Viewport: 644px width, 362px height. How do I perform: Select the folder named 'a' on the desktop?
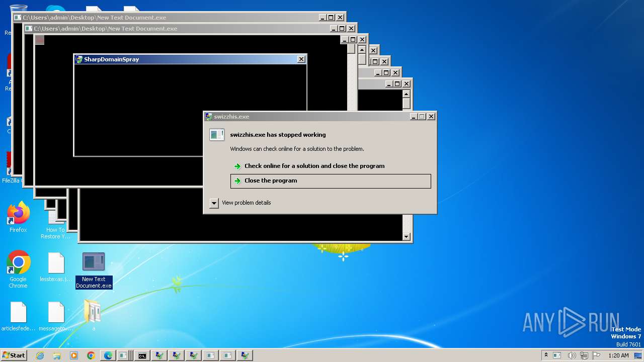(94, 315)
